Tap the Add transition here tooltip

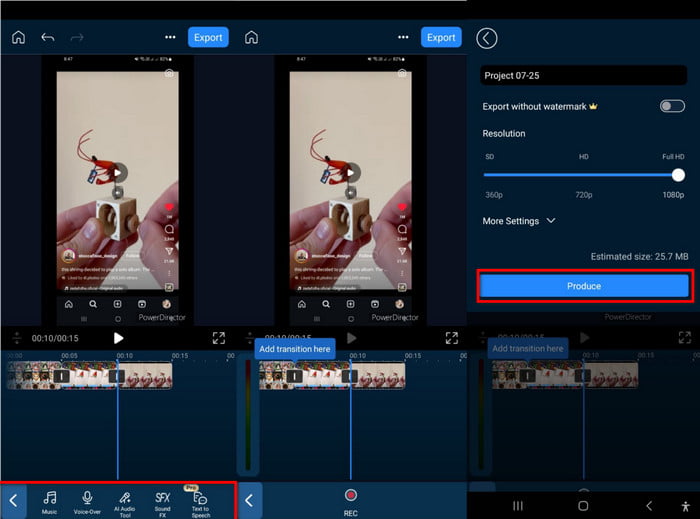(295, 349)
